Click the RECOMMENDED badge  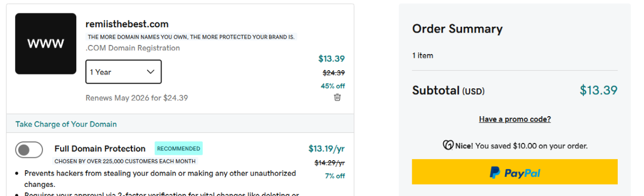[x=179, y=148]
